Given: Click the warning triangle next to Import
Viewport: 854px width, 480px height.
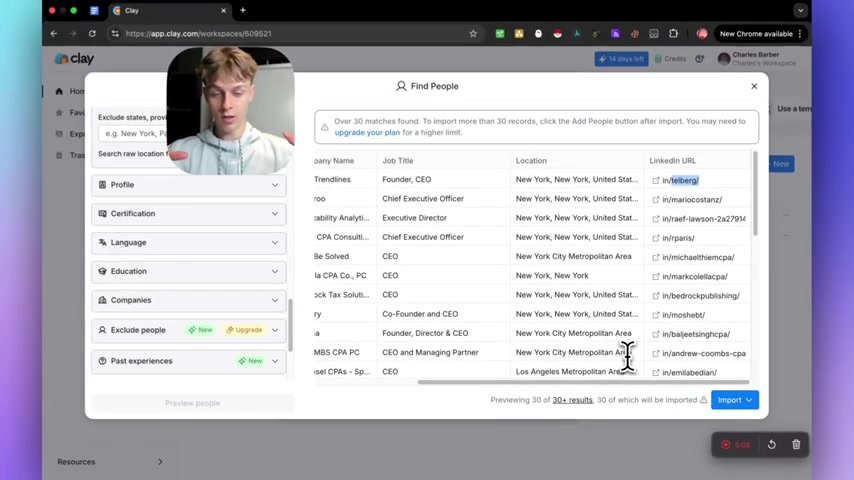Looking at the screenshot, I should point(704,400).
